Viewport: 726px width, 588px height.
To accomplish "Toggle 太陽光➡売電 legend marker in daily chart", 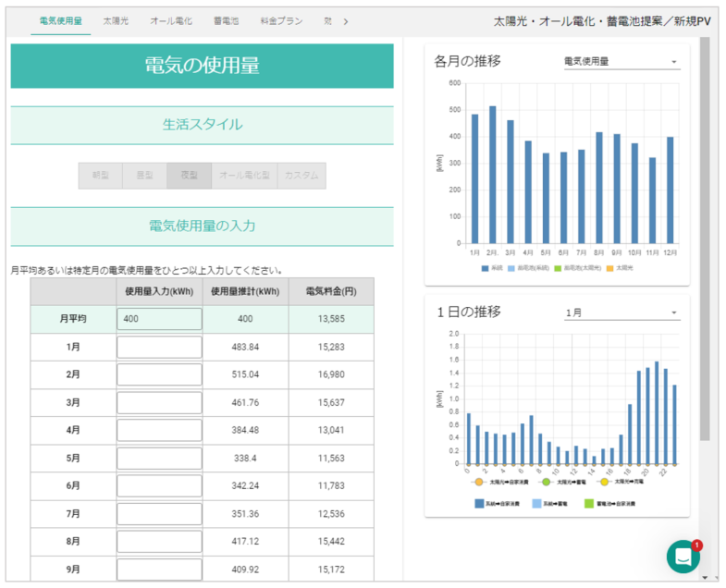I will pyautogui.click(x=604, y=482).
